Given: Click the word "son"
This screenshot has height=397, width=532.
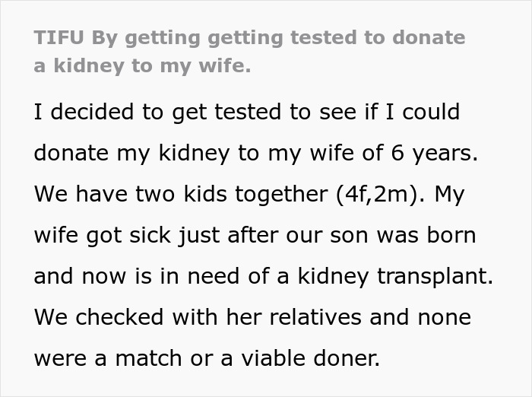Looking at the screenshot, I should coord(349,234).
